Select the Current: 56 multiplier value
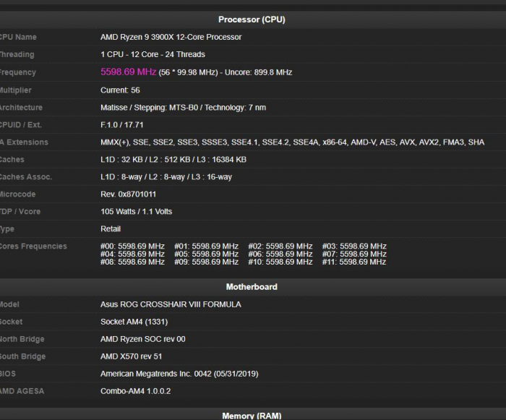Image resolution: width=506 pixels, height=420 pixels. click(120, 90)
